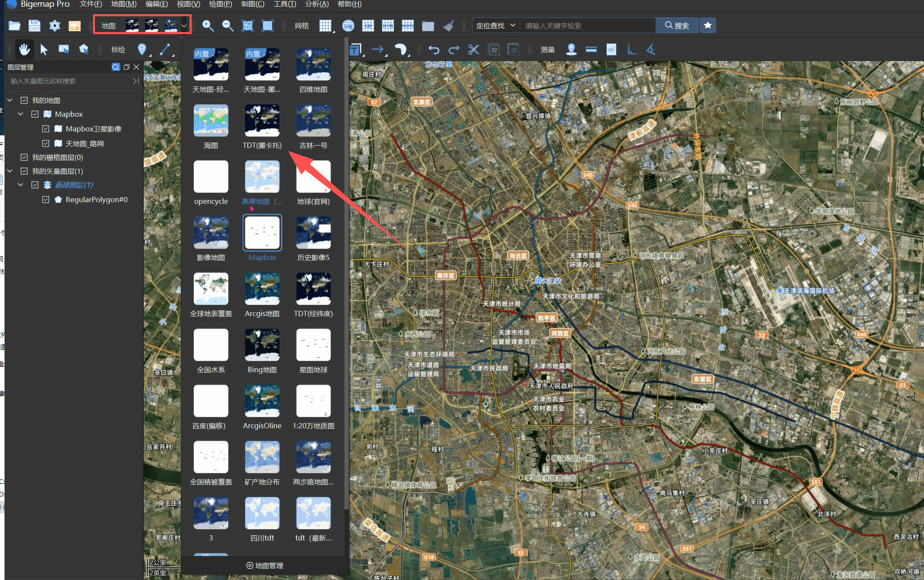Open settings with the gear icon

click(x=55, y=26)
